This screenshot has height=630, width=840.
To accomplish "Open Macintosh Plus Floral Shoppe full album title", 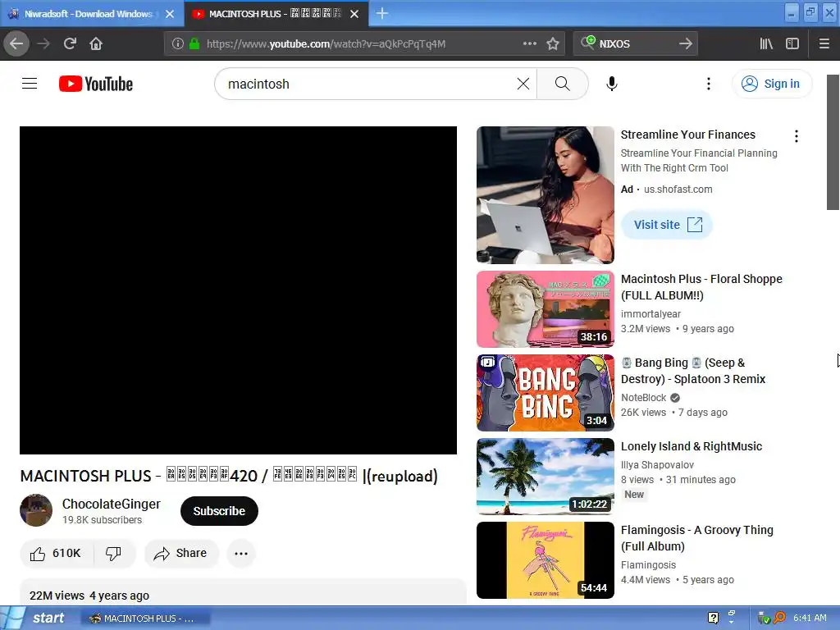I will pyautogui.click(x=701, y=287).
